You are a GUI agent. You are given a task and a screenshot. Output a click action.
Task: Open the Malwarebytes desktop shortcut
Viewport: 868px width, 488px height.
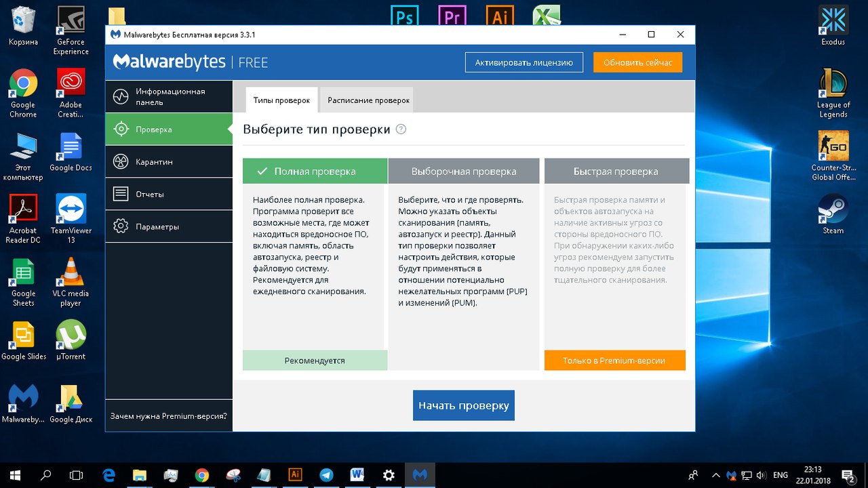pyautogui.click(x=23, y=404)
